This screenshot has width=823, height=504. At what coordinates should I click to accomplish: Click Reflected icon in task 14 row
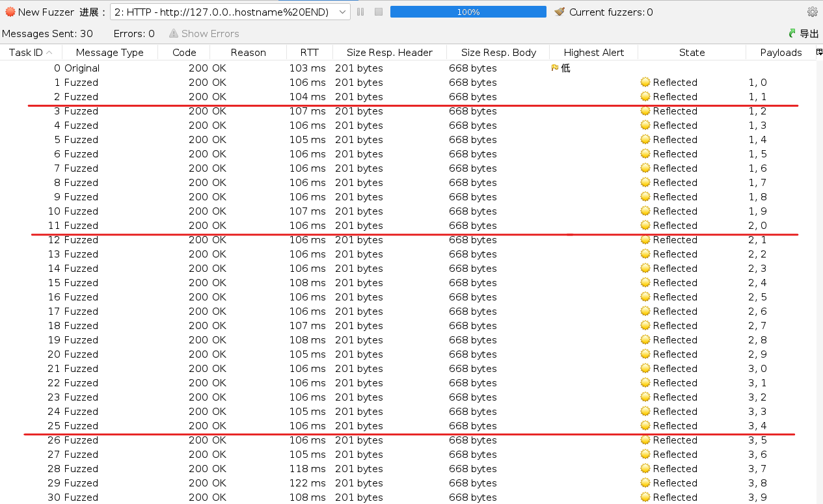[645, 268]
